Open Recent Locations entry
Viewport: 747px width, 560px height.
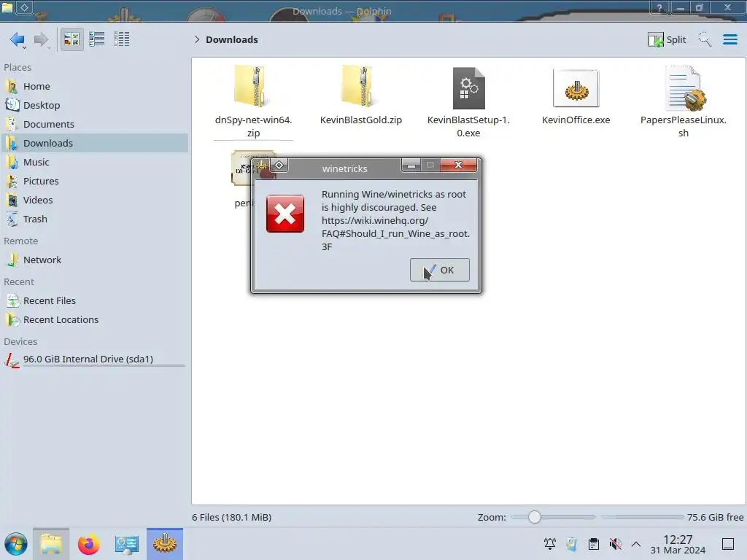point(96,320)
